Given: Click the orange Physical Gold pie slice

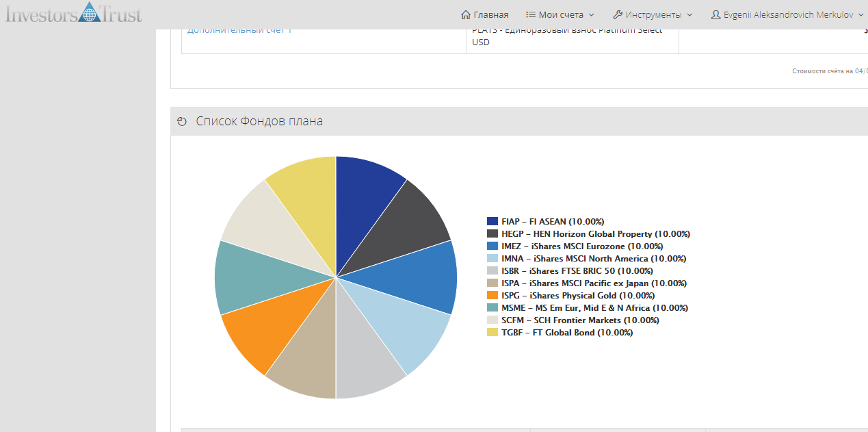Looking at the screenshot, I should click(266, 328).
